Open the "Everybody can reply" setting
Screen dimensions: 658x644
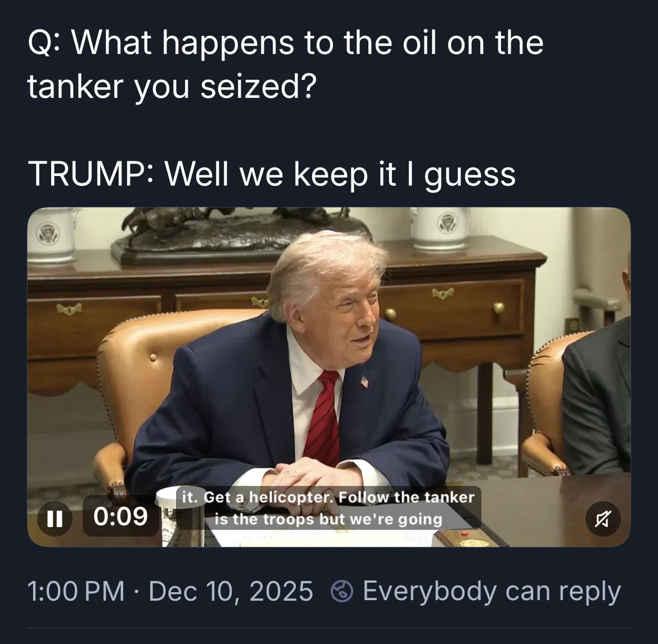(491, 592)
